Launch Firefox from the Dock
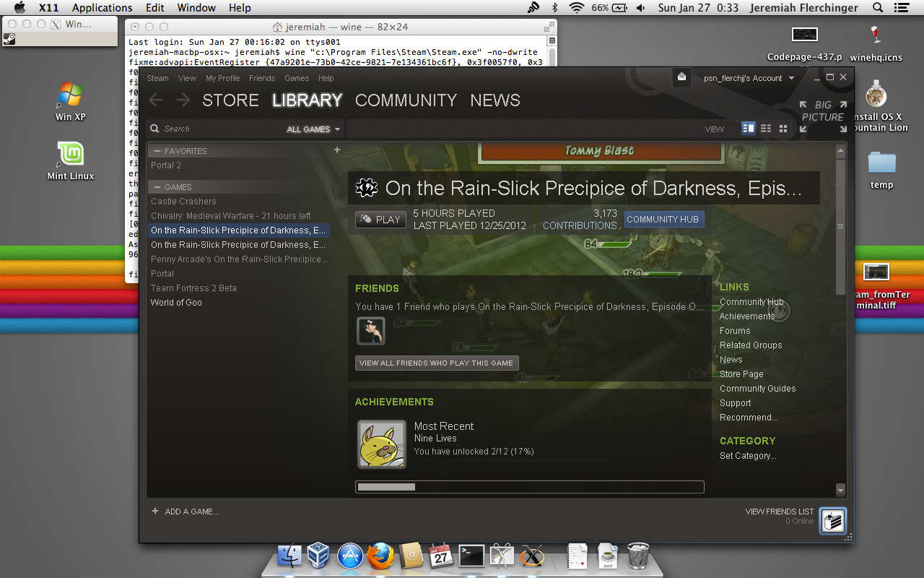The image size is (924, 578). 380,556
